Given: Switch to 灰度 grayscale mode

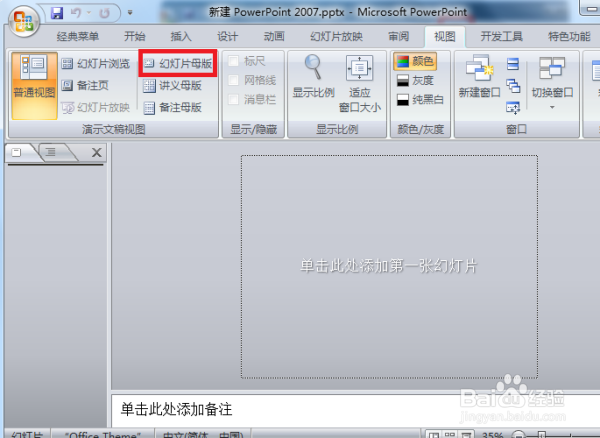Looking at the screenshot, I should pos(415,80).
